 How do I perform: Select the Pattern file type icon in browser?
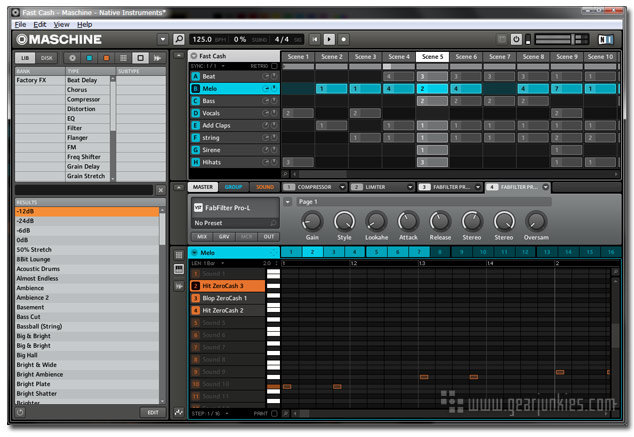(x=124, y=58)
